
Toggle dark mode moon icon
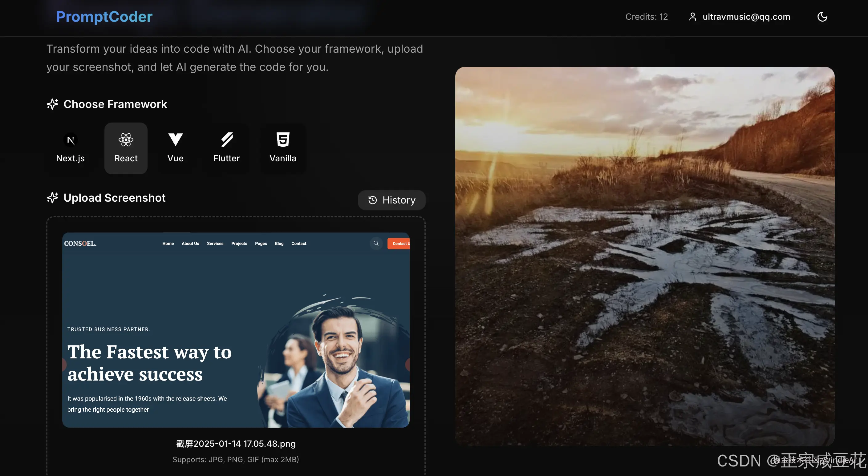click(822, 17)
